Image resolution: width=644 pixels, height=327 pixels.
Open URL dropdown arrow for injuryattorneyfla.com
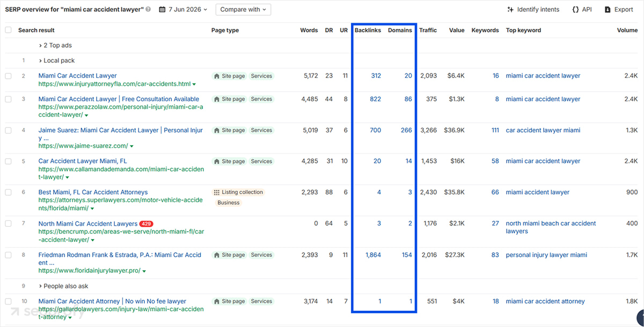[194, 84]
